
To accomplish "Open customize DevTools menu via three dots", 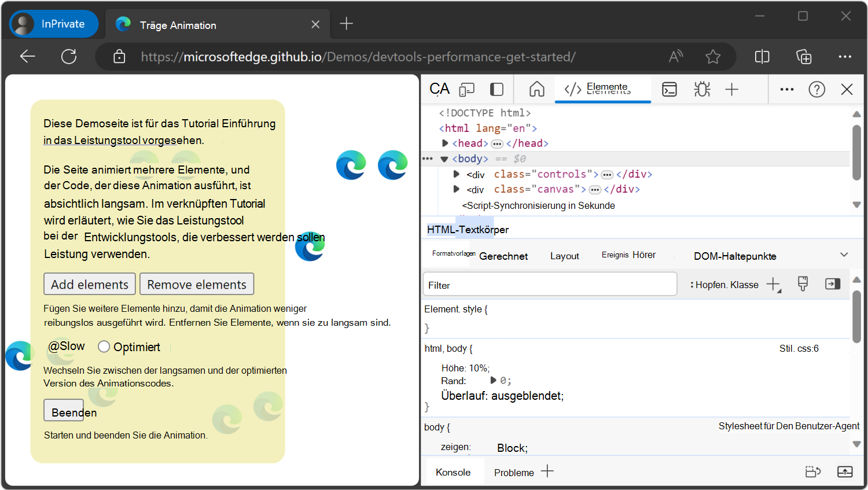I will click(786, 89).
